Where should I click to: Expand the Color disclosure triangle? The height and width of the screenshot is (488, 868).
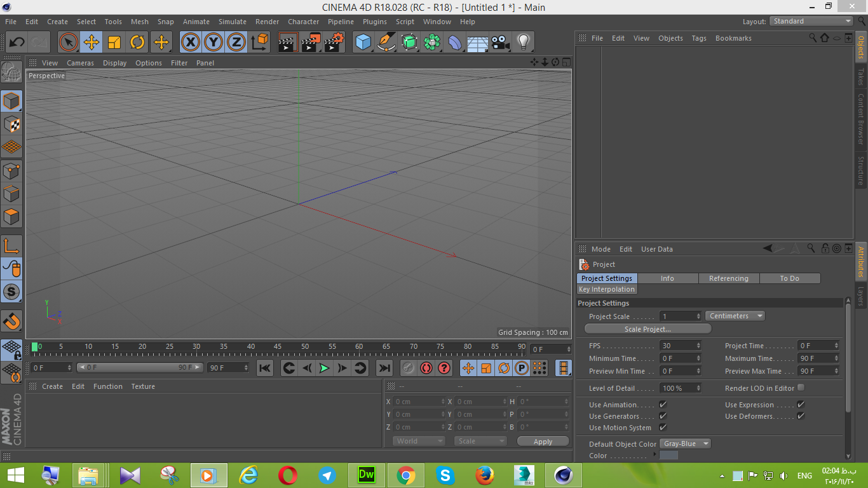coord(654,454)
